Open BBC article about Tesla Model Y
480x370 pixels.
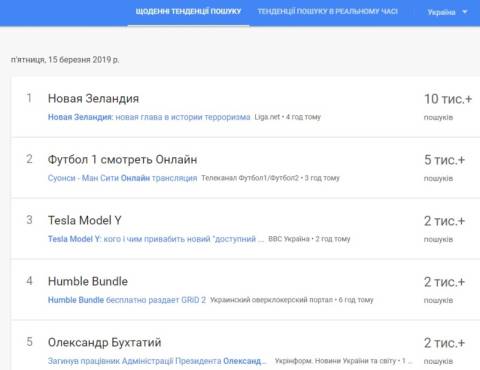(156, 239)
